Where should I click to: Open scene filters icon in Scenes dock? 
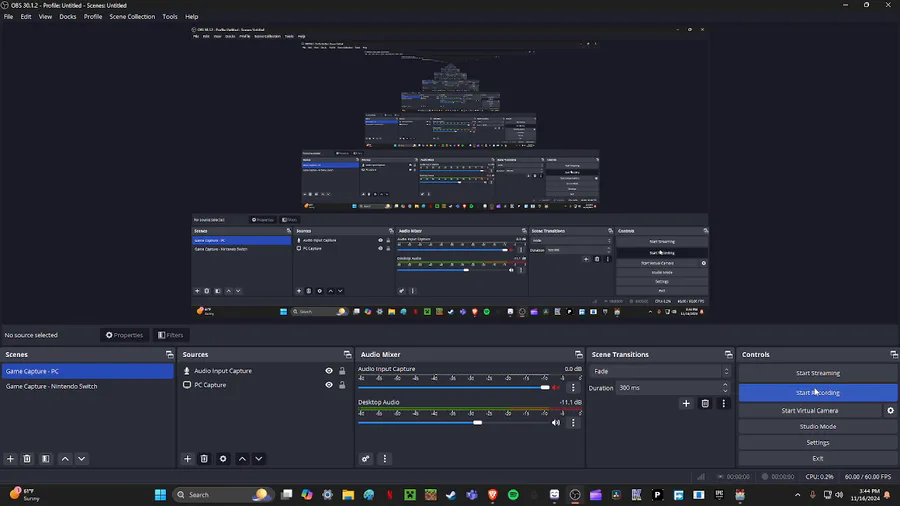click(x=46, y=459)
